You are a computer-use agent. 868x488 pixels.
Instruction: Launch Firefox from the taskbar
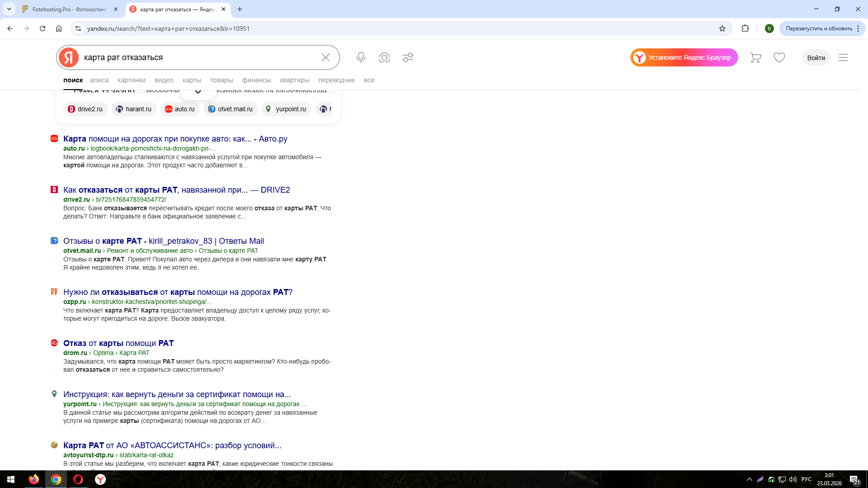tap(34, 479)
